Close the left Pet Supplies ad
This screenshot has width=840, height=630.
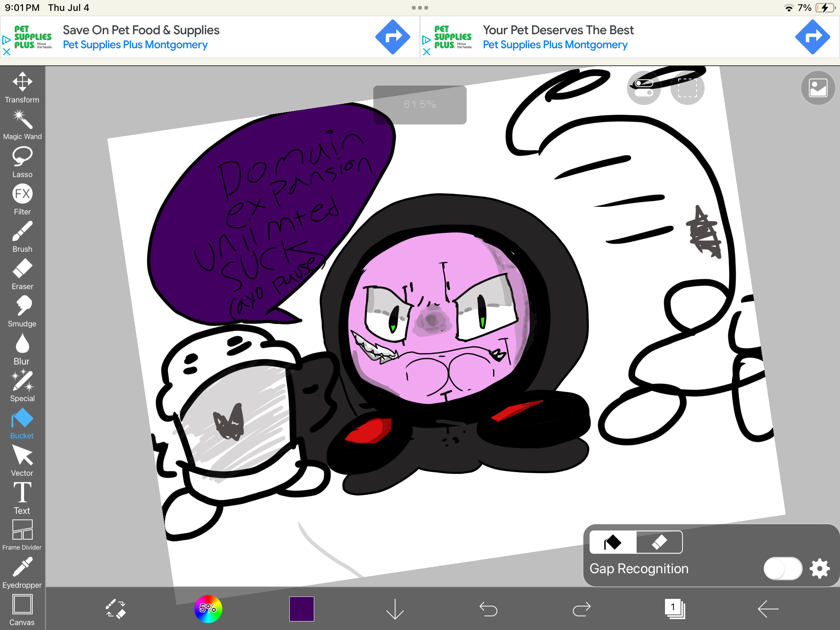click(7, 51)
